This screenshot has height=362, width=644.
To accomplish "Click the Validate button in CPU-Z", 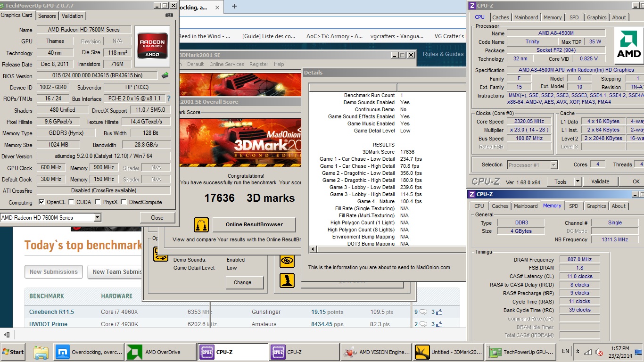I will click(x=600, y=181).
